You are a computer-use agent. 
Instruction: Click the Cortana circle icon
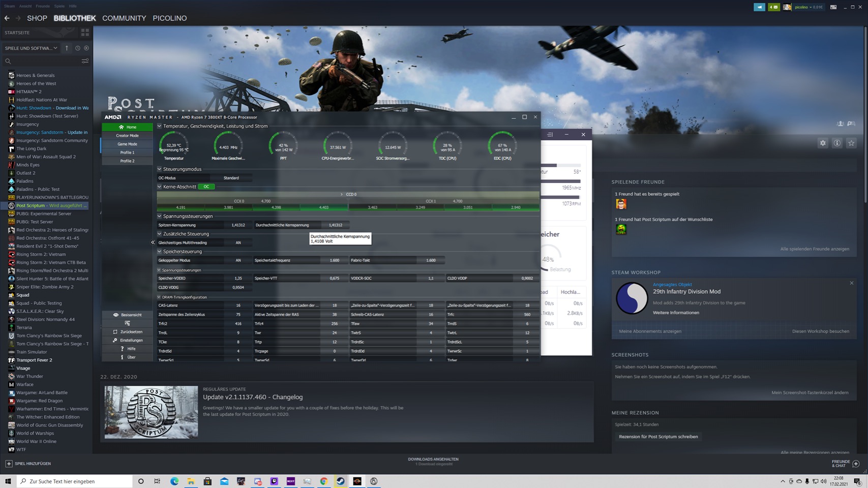(x=141, y=481)
